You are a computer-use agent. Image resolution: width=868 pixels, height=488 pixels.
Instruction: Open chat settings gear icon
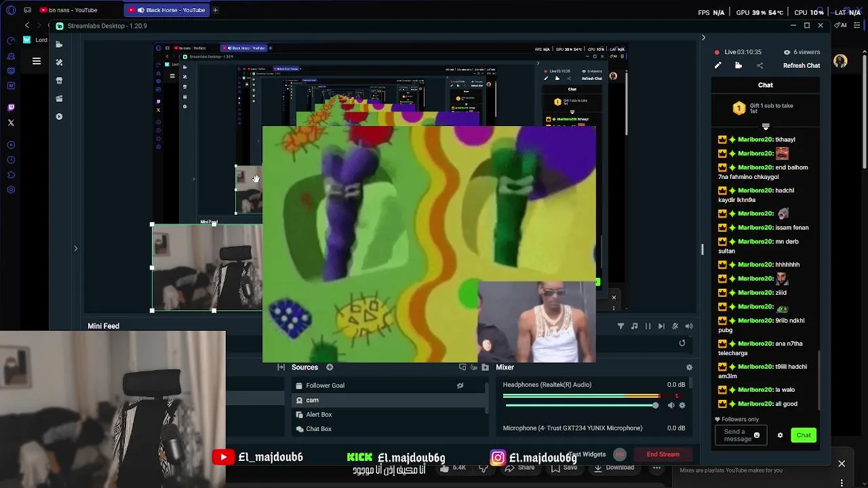780,435
